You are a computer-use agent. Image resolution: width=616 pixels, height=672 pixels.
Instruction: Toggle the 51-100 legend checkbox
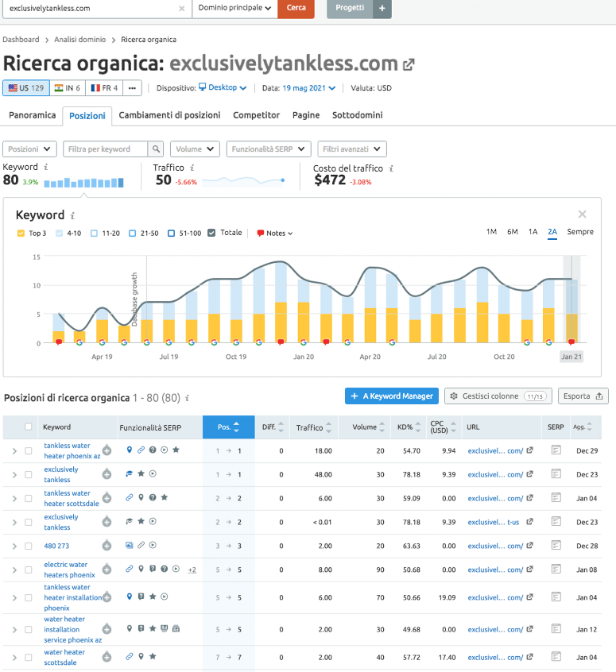click(171, 234)
